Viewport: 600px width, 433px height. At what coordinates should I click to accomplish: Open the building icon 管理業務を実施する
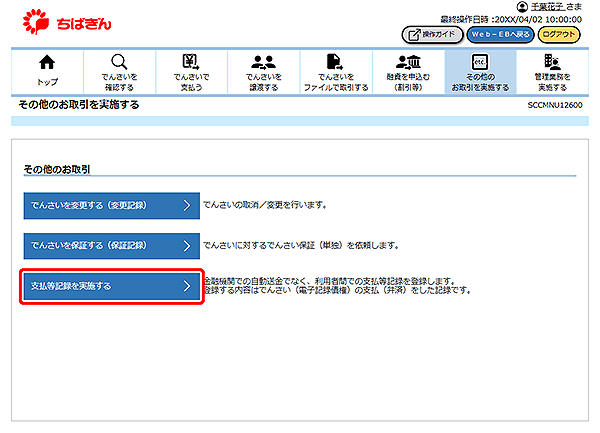coord(552,62)
